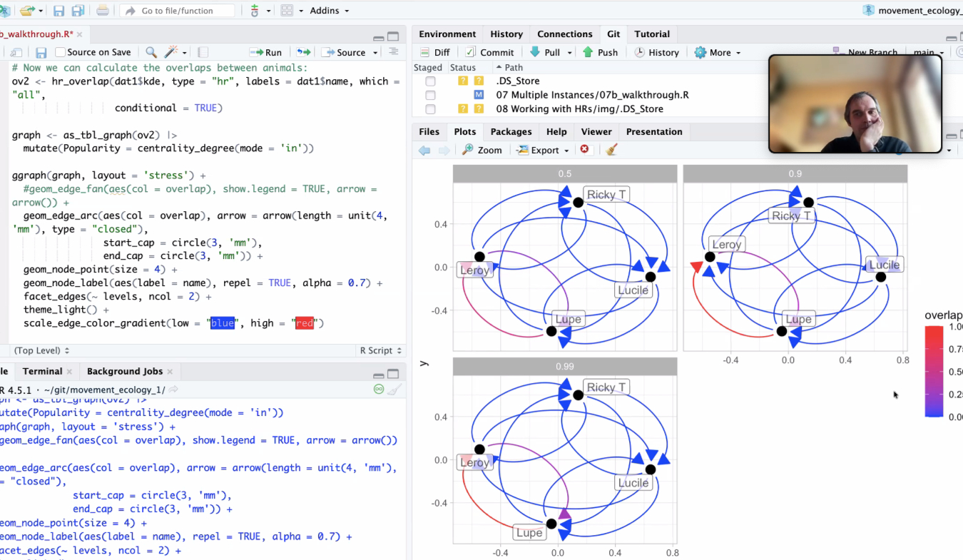Open the magic wand code tools
This screenshot has height=560, width=963.
pos(171,52)
